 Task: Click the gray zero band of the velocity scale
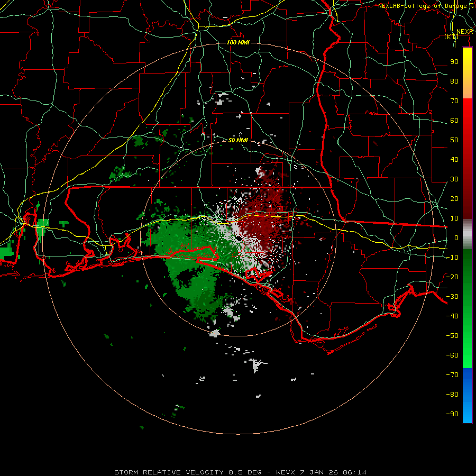(467, 234)
